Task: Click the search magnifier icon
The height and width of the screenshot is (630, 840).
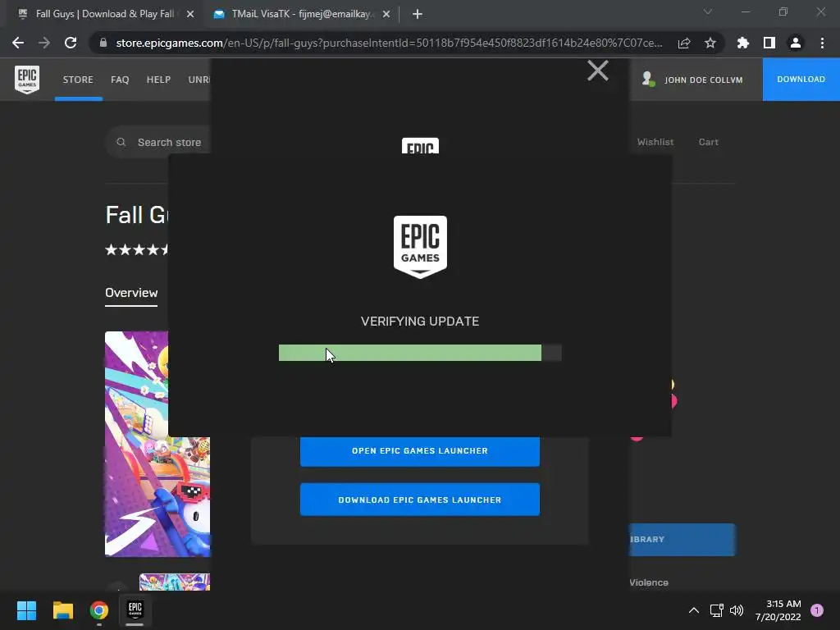Action: [121, 142]
